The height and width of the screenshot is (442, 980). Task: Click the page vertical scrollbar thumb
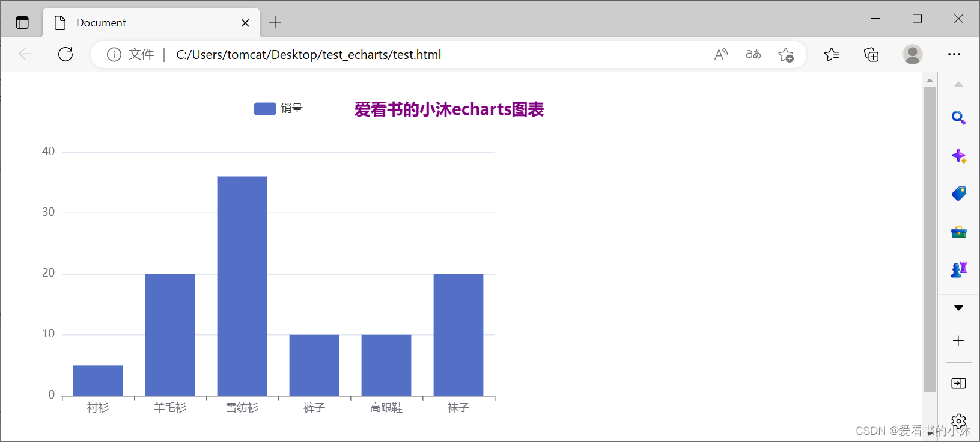pyautogui.click(x=930, y=239)
